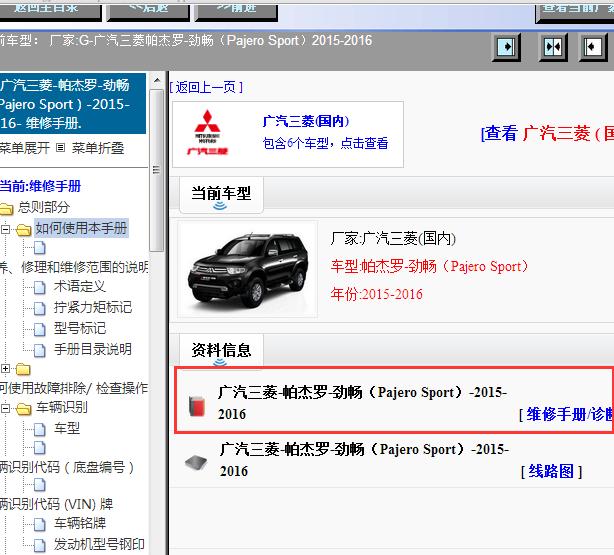Viewport: 614px width, 555px height.
Task: Click the Mitsubishi logo image
Action: click(208, 133)
